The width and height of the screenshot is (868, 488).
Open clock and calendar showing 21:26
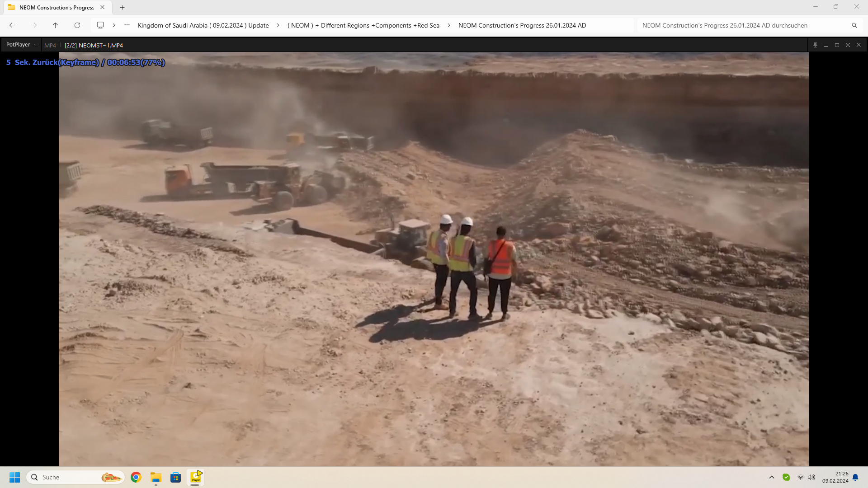(x=835, y=477)
